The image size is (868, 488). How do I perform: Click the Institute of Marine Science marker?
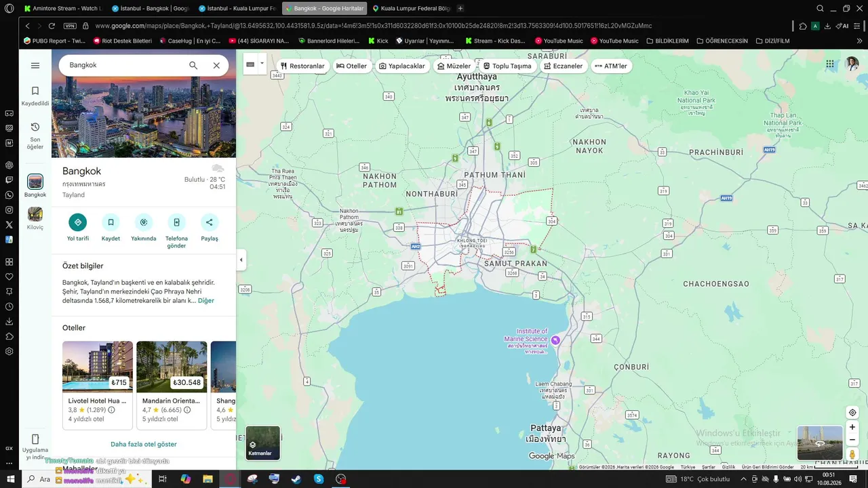coord(555,340)
